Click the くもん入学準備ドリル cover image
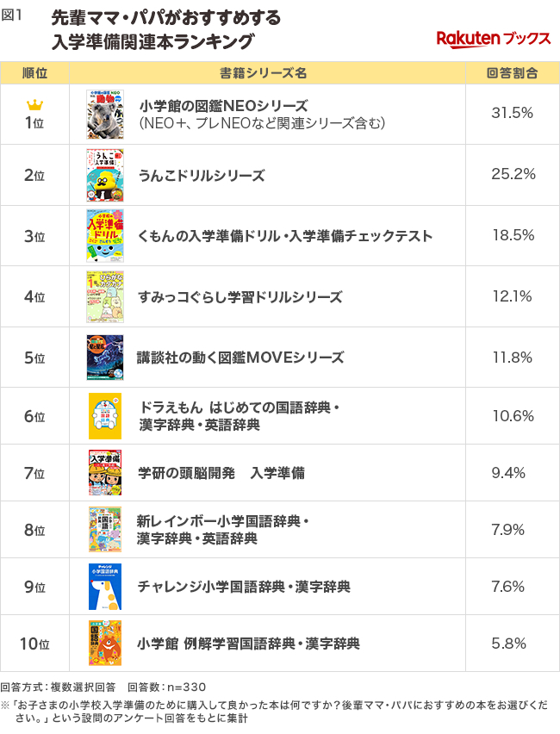Screen dimensions: 560x734 [105, 235]
